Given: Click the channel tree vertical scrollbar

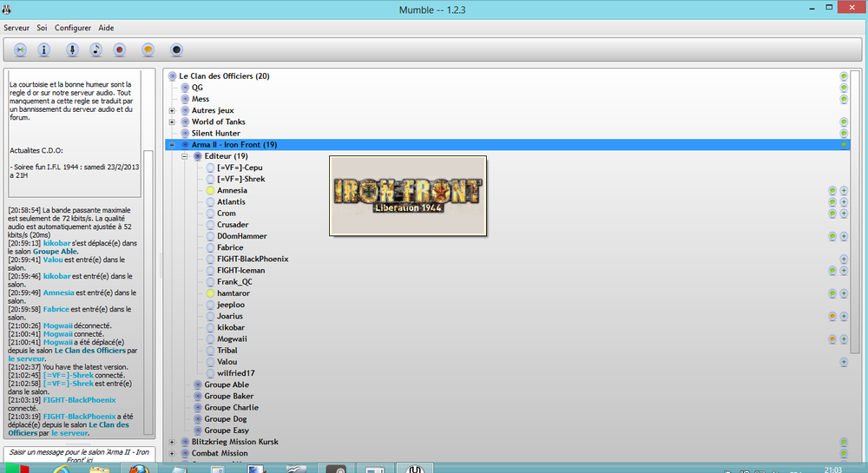Looking at the screenshot, I should 855,212.
